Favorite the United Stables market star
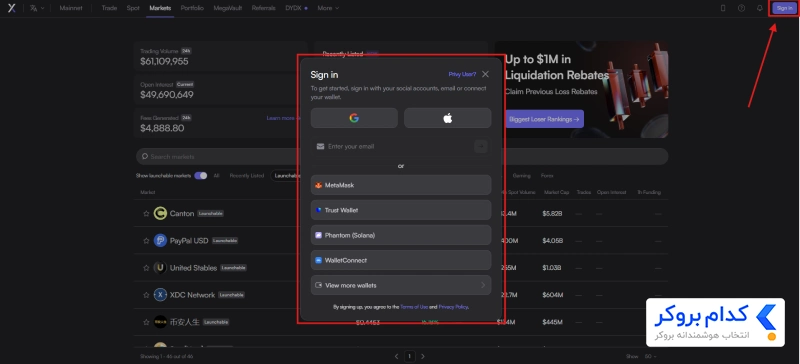The width and height of the screenshot is (800, 364). [146, 268]
